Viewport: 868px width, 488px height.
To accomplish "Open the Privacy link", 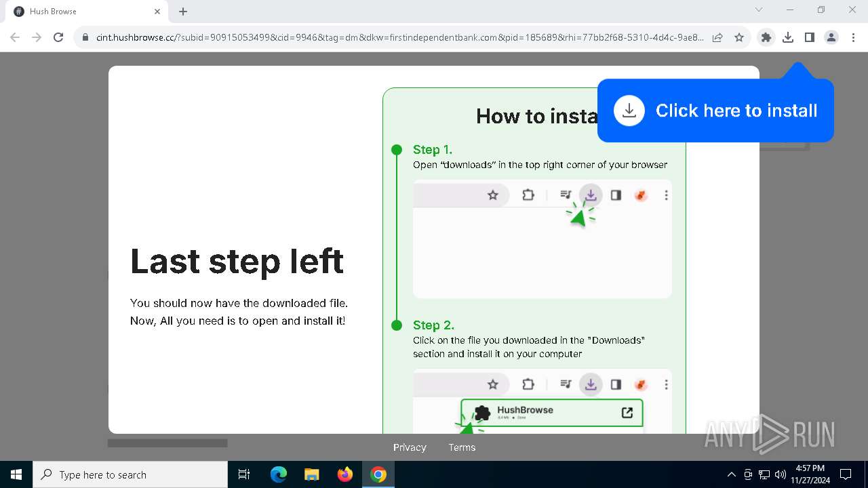I will click(x=410, y=447).
